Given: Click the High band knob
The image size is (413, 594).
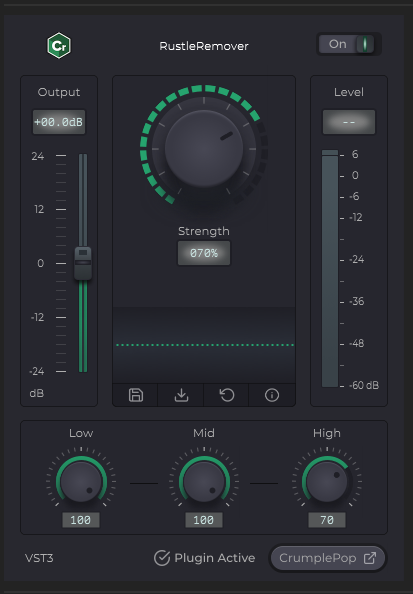Looking at the screenshot, I should click(x=327, y=482).
